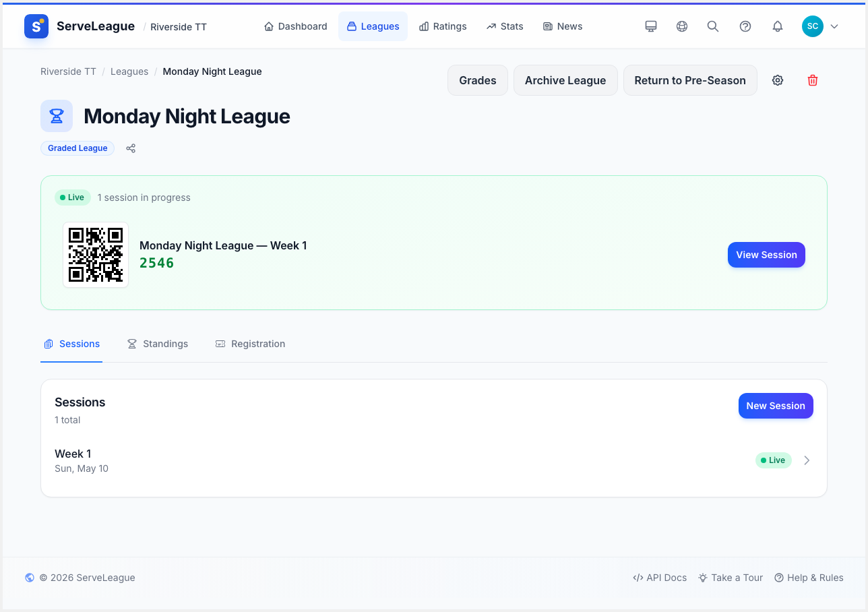Delete league with red trash icon
Viewport: 868px width, 612px height.
[x=813, y=80]
